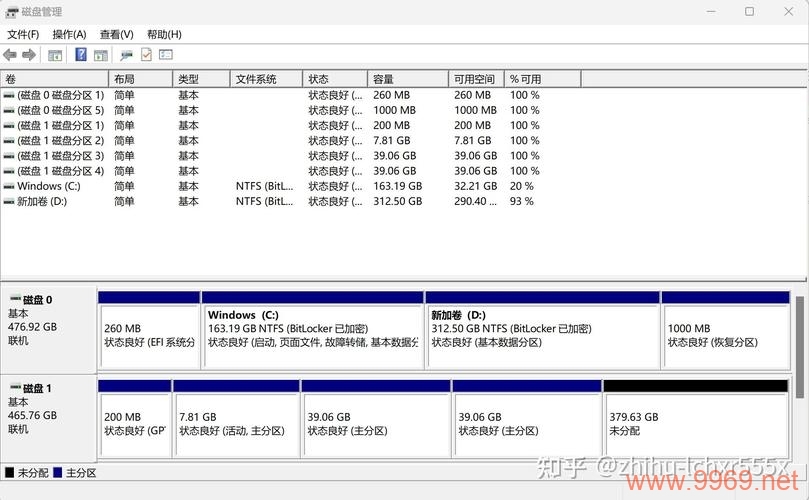Select the 新加卷 (D:) partition block on 磁盘 0
This screenshot has width=809, height=500.
(x=542, y=330)
